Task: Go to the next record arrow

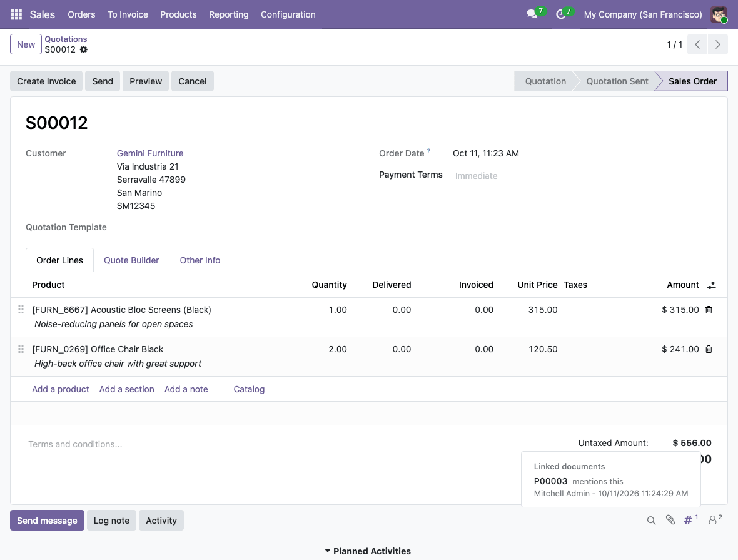Action: (718, 44)
